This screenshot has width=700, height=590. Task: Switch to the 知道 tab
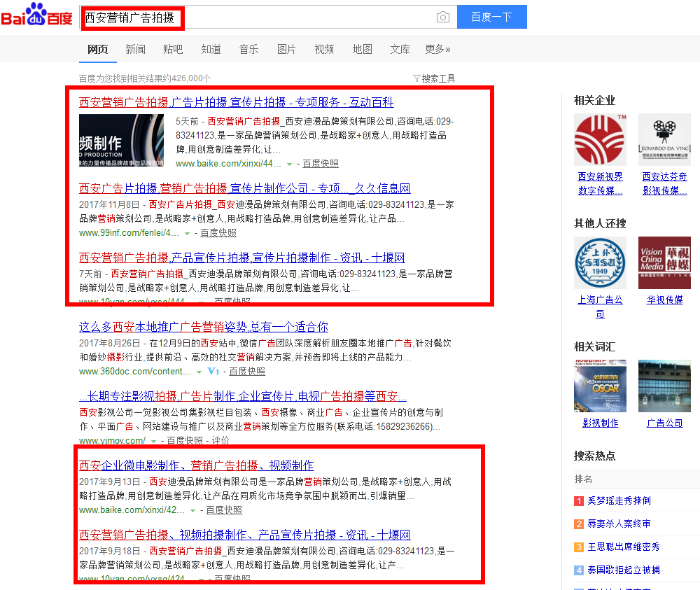[211, 49]
